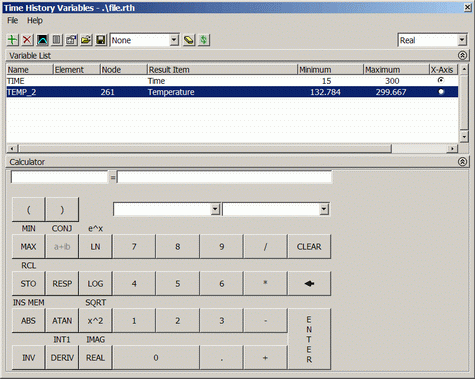Click the decimal point key
This screenshot has width=475, height=379.
tap(222, 357)
